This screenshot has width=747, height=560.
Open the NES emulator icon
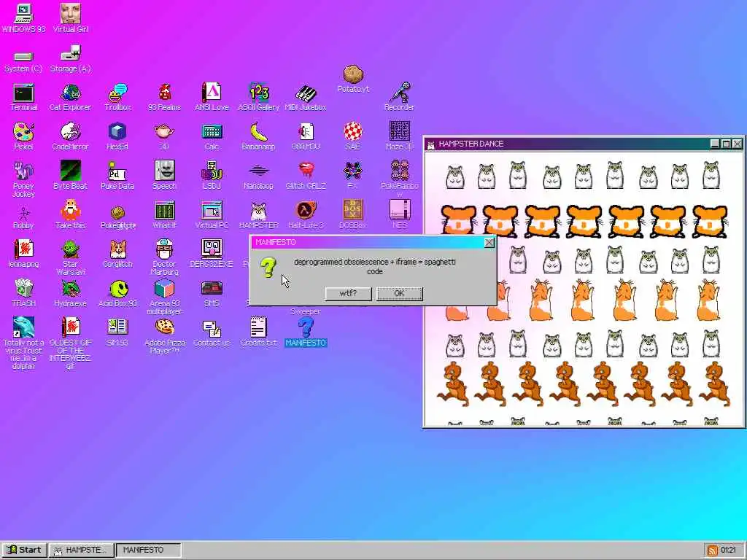(x=399, y=214)
